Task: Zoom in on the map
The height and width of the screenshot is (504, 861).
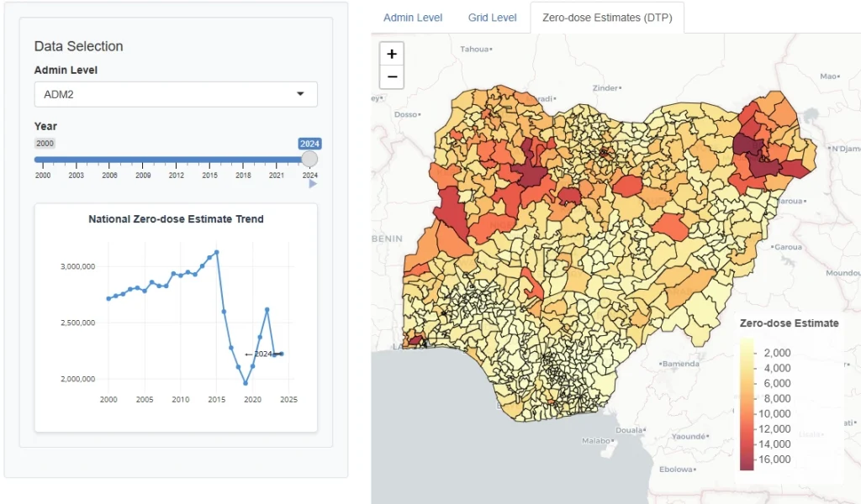Action: pyautogui.click(x=392, y=53)
